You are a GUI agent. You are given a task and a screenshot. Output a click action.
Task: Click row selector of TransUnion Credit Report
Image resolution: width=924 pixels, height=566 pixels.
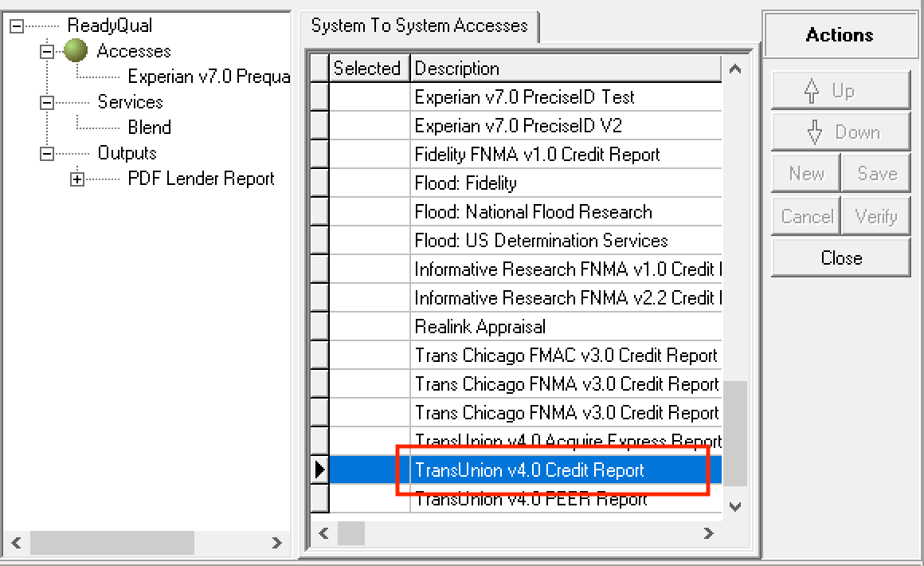click(x=319, y=470)
